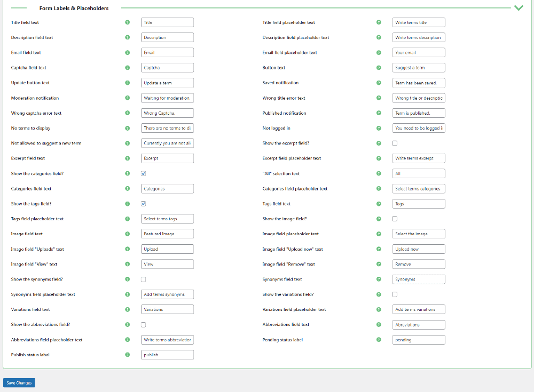
Task: Uncheck Show the tags field checkbox
Action: [144, 204]
